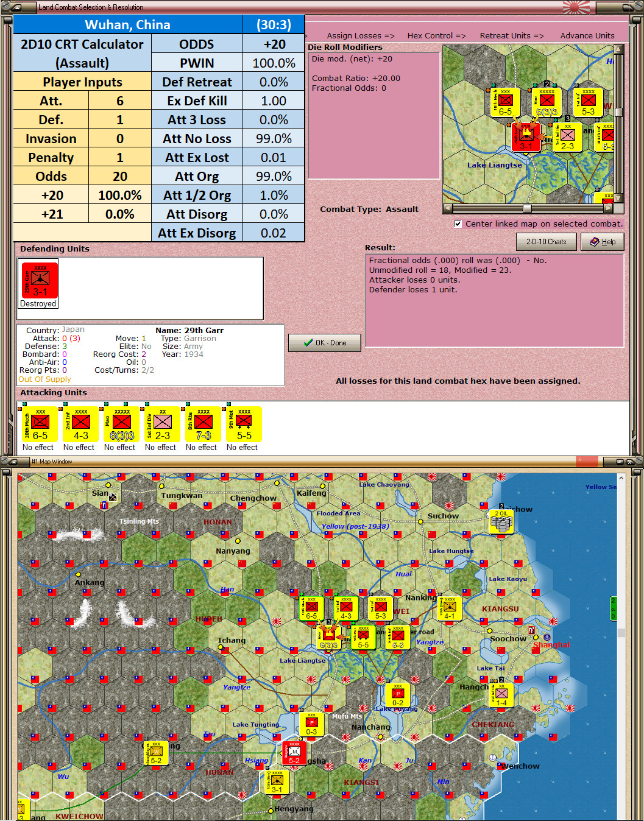Select the 0-3 unit near Mufu Mts

click(311, 724)
